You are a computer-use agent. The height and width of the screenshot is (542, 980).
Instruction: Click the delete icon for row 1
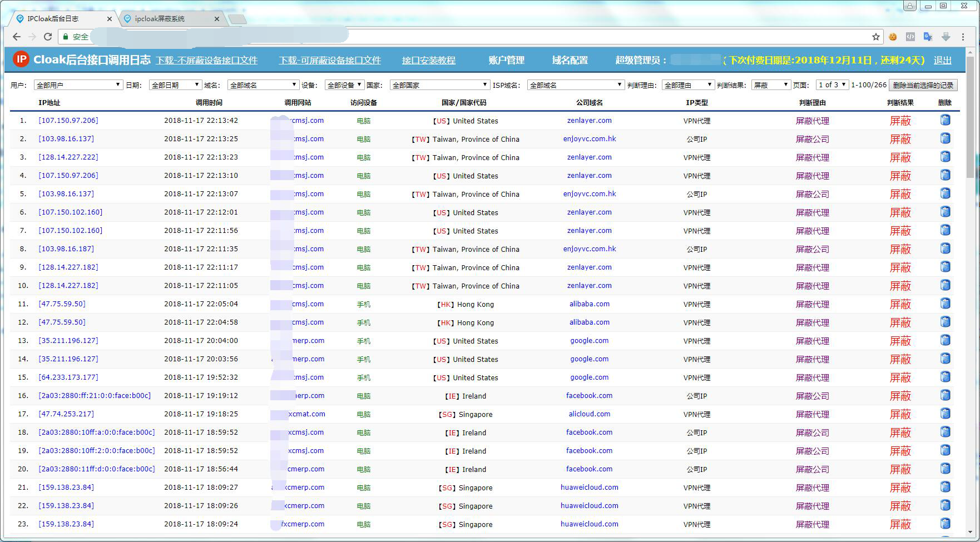point(944,120)
